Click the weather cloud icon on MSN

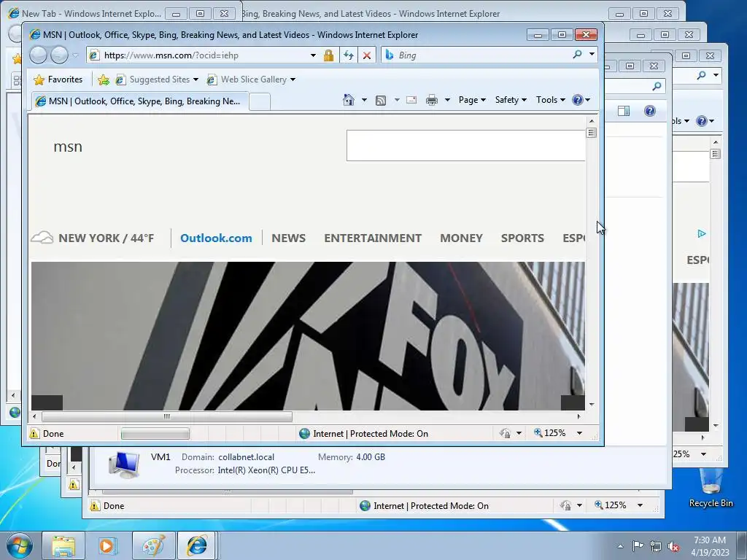click(42, 237)
